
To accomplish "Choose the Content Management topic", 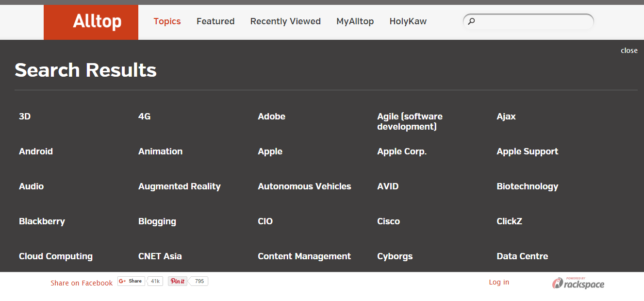I will tap(304, 256).
